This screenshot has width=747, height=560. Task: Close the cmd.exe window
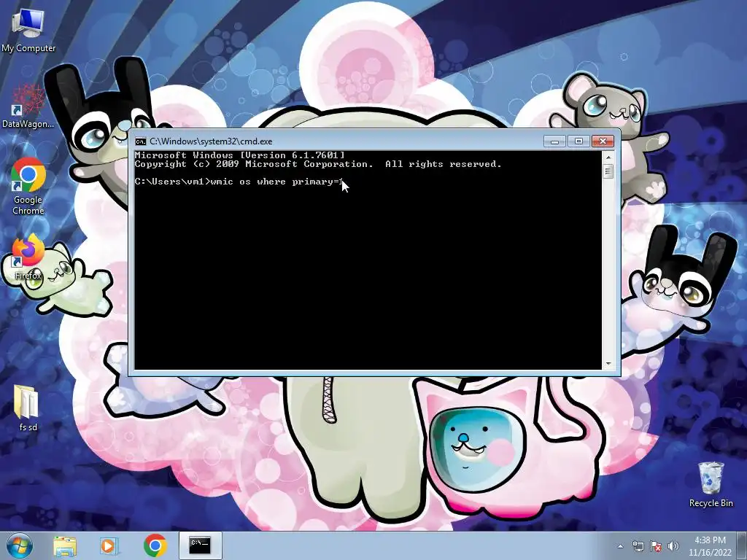pos(603,141)
